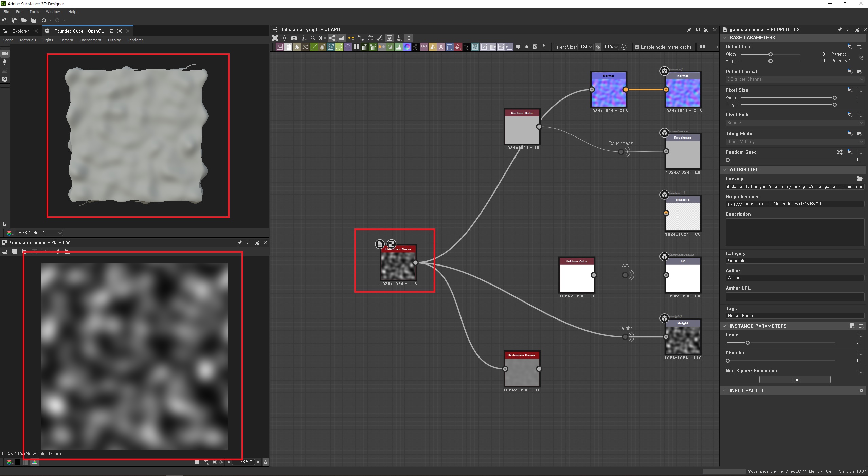The height and width of the screenshot is (476, 868).
Task: Toggle Non Square Expansion True setting
Action: tap(794, 379)
